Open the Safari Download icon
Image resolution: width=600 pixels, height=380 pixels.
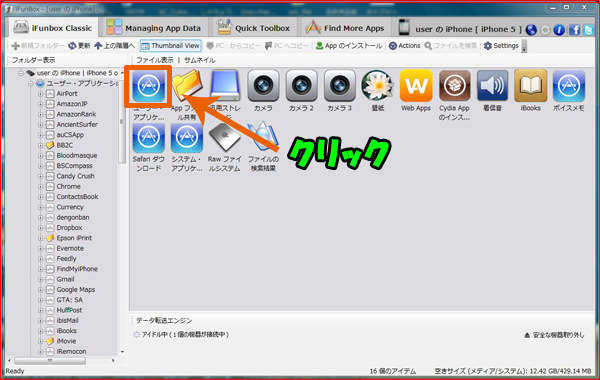click(x=148, y=137)
